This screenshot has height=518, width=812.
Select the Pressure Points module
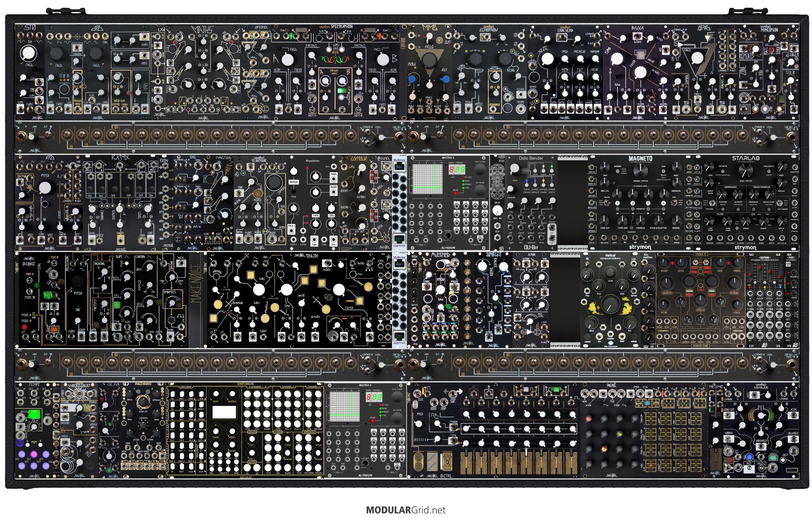pos(716,430)
